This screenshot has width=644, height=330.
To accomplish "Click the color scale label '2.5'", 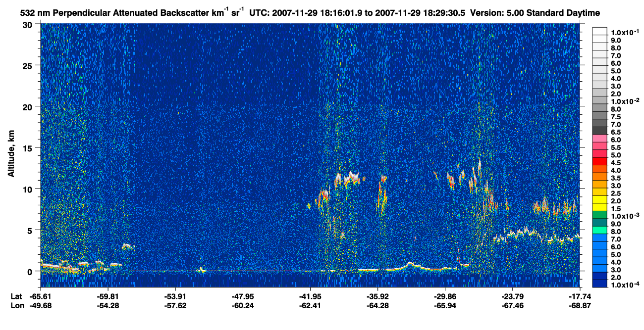I will [615, 193].
